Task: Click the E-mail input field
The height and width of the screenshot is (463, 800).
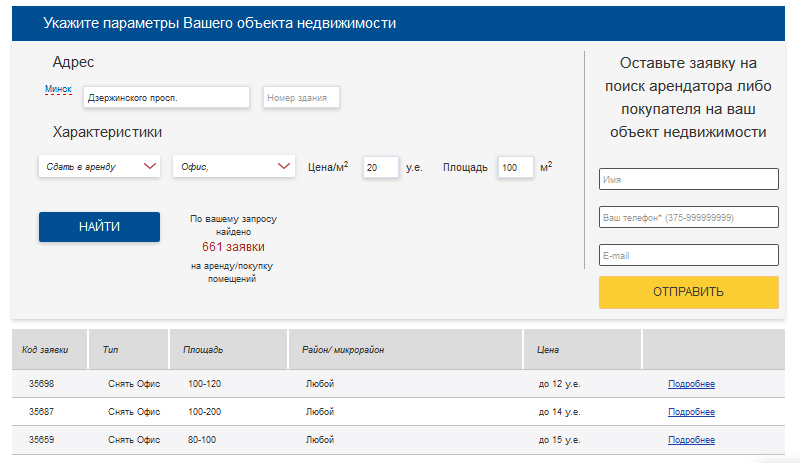Action: (x=688, y=255)
